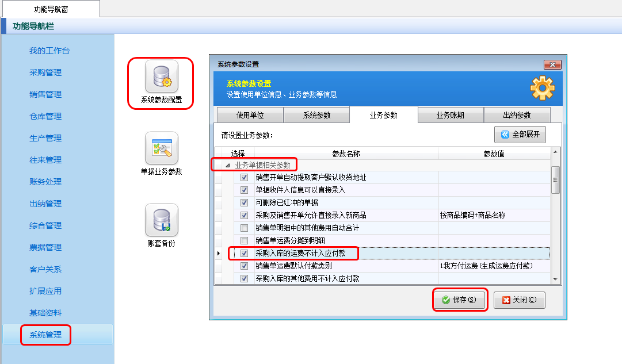
Task: Switch to the 使用单位 tab
Action: point(250,115)
